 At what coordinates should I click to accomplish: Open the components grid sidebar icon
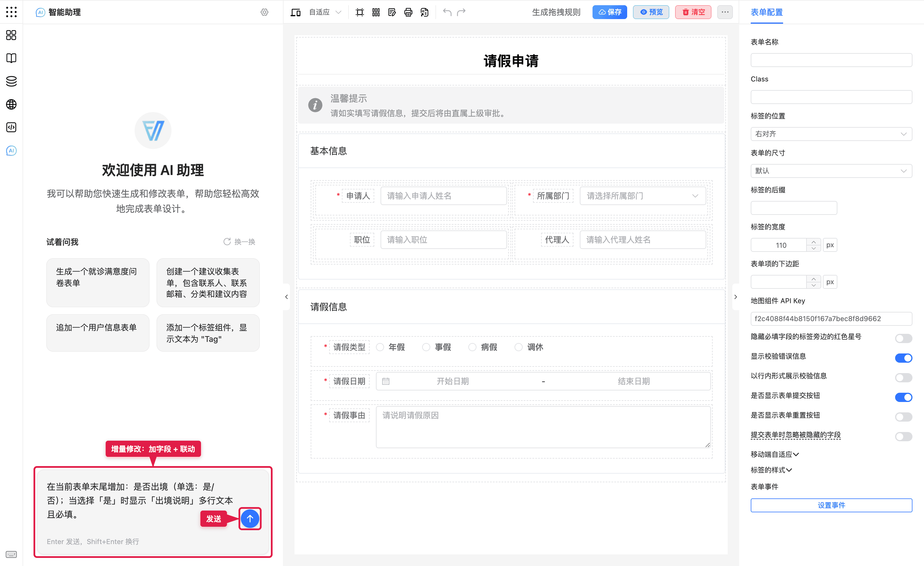tap(11, 35)
